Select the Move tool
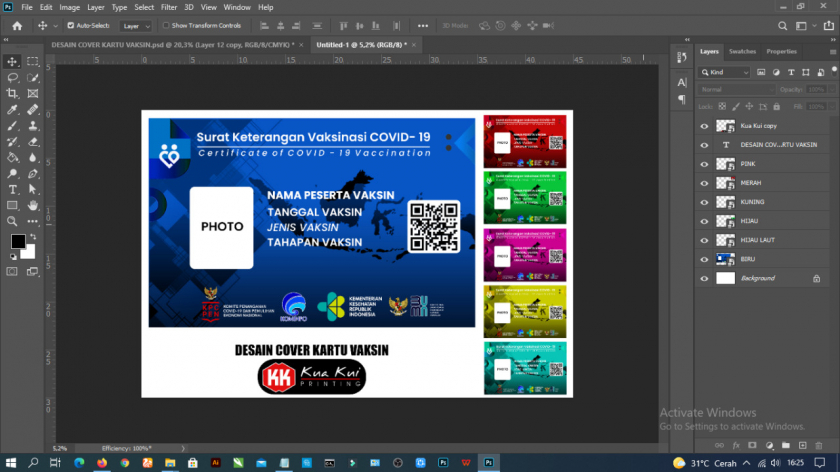The image size is (840, 472). click(12, 62)
